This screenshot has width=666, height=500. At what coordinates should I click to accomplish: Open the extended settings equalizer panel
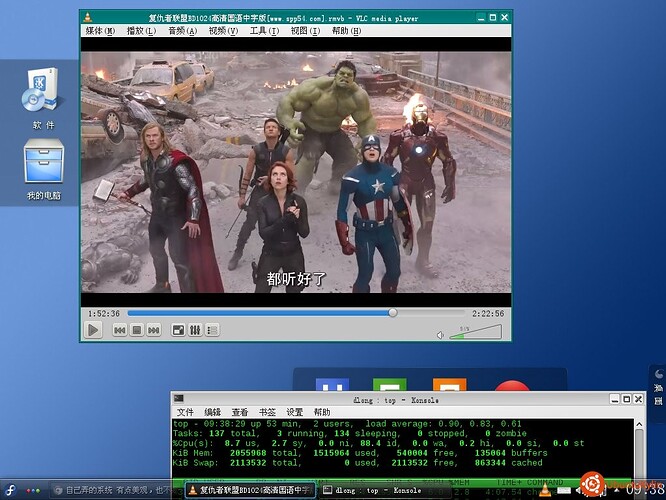click(x=195, y=330)
